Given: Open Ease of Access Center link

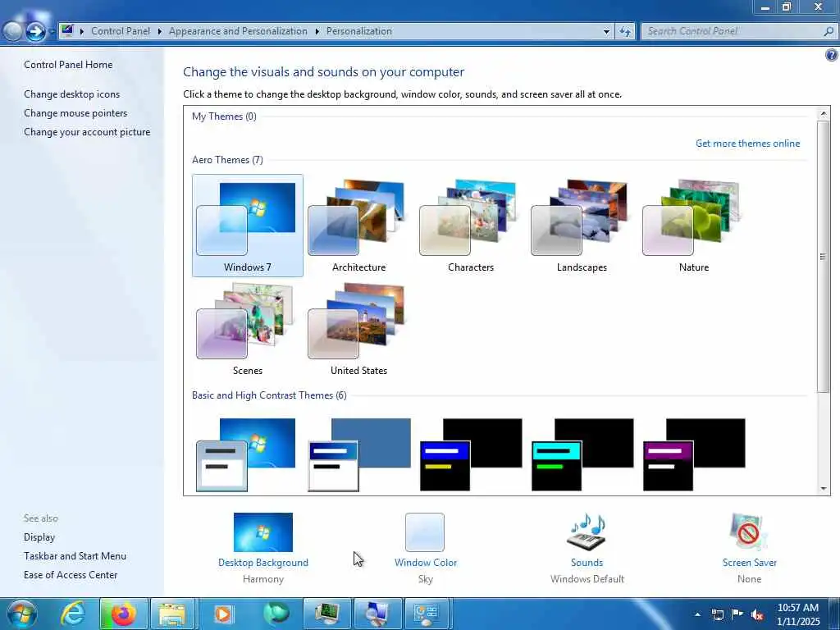Looking at the screenshot, I should point(71,575).
